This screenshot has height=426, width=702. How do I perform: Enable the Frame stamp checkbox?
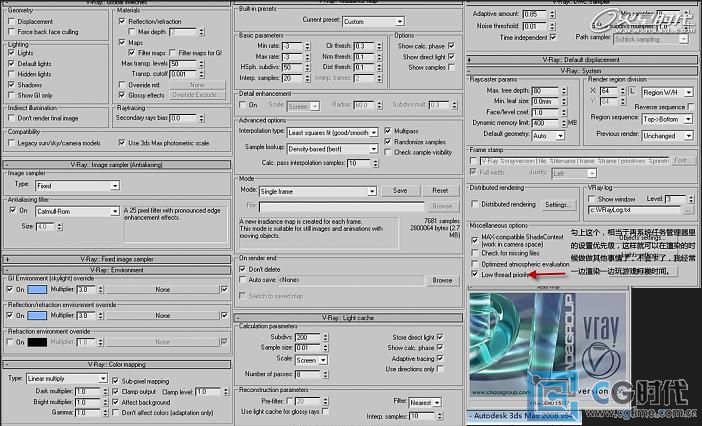tap(473, 160)
